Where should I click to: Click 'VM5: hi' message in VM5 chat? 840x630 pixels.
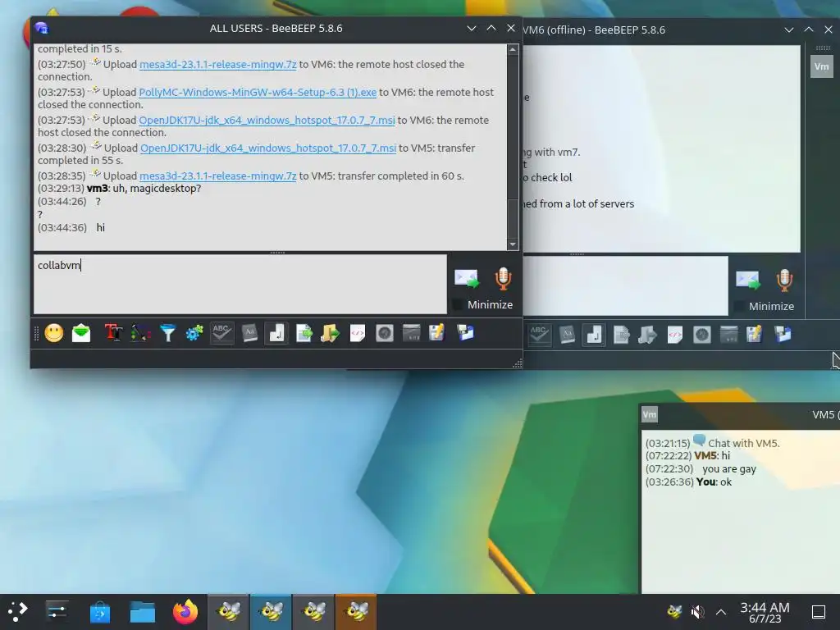click(712, 456)
